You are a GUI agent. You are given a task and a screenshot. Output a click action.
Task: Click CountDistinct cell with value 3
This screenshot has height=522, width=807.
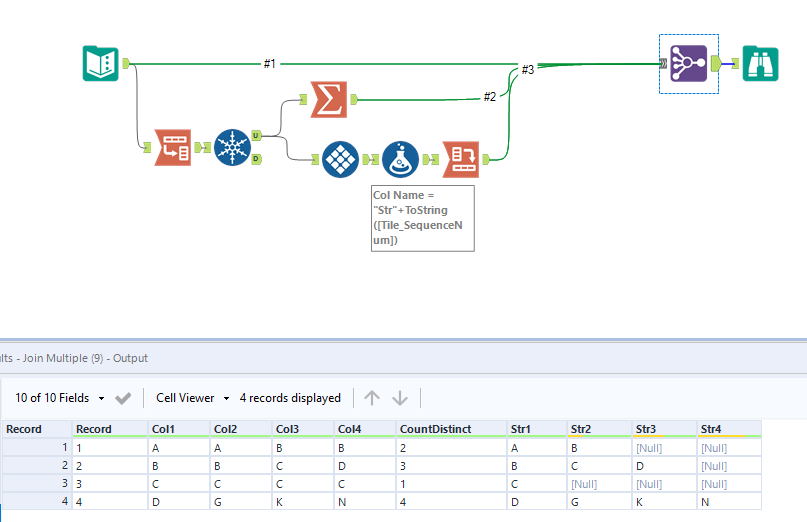(x=451, y=466)
